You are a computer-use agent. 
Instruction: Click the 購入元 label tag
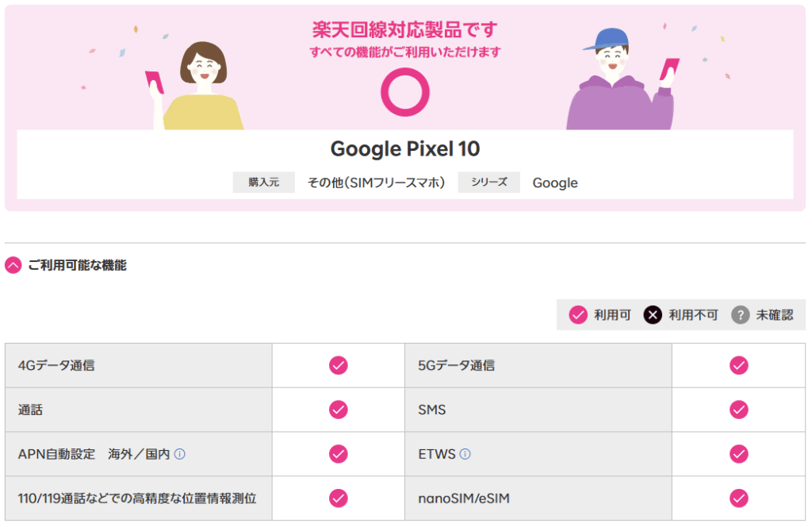(263, 183)
